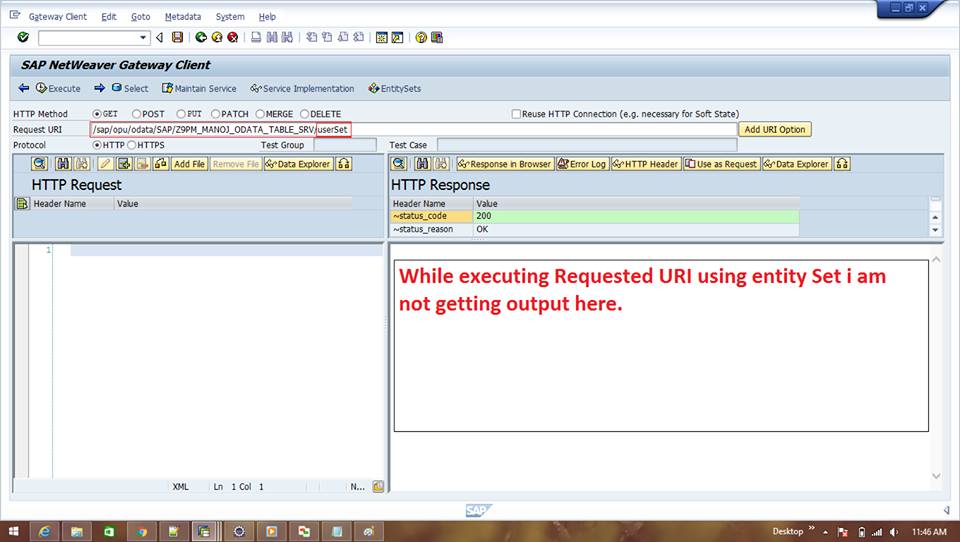Click the headphones icon at end of response toolbar

click(x=842, y=164)
